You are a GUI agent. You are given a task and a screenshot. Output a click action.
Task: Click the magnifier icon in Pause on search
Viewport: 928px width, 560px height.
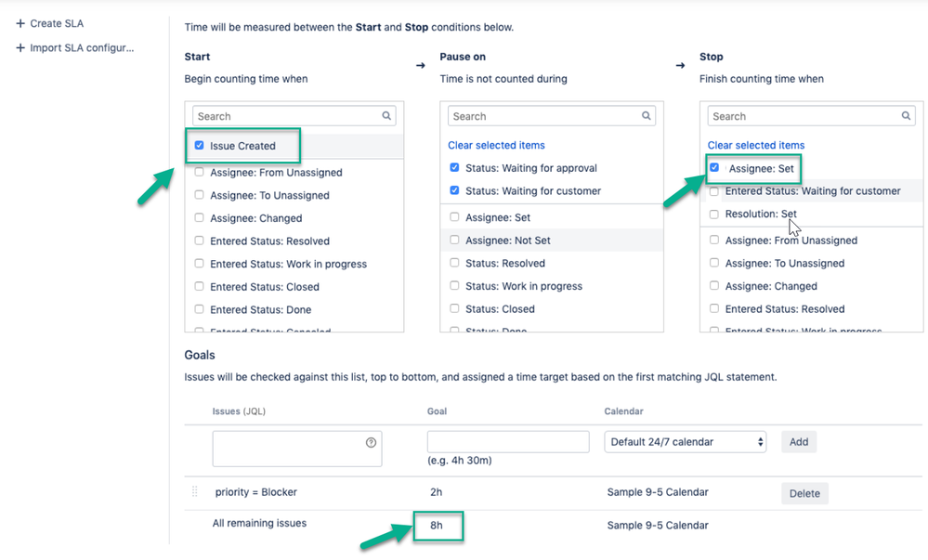(x=647, y=116)
